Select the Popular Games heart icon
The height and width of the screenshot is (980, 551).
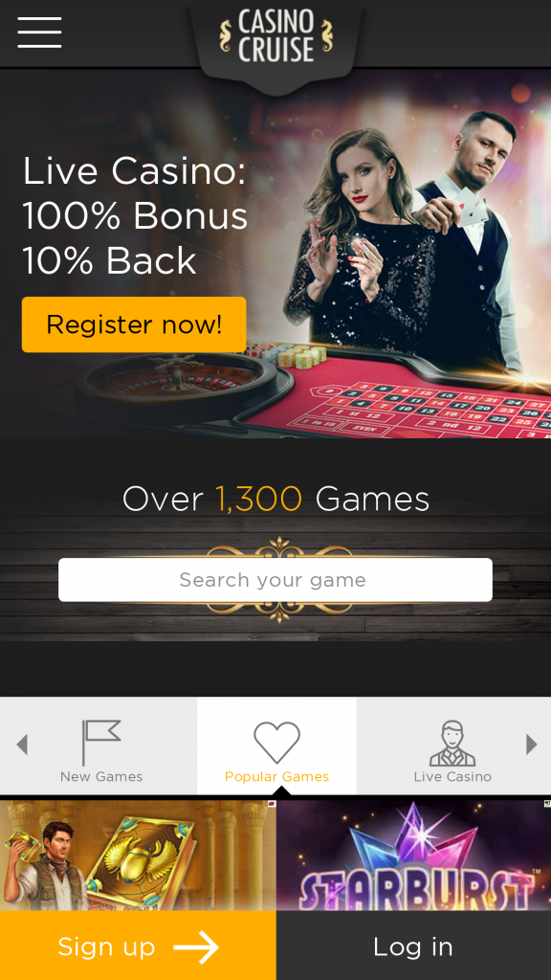click(x=276, y=743)
